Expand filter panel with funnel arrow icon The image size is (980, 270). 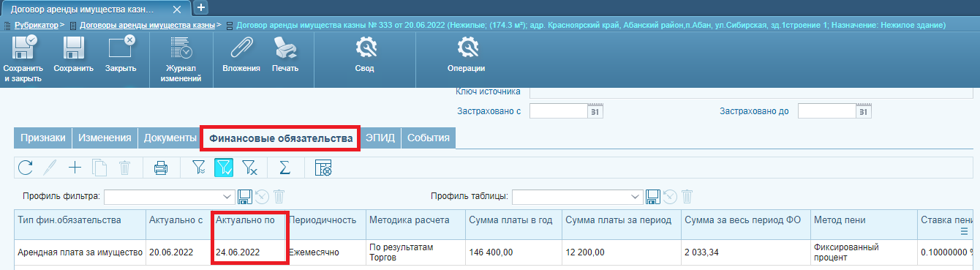(198, 168)
